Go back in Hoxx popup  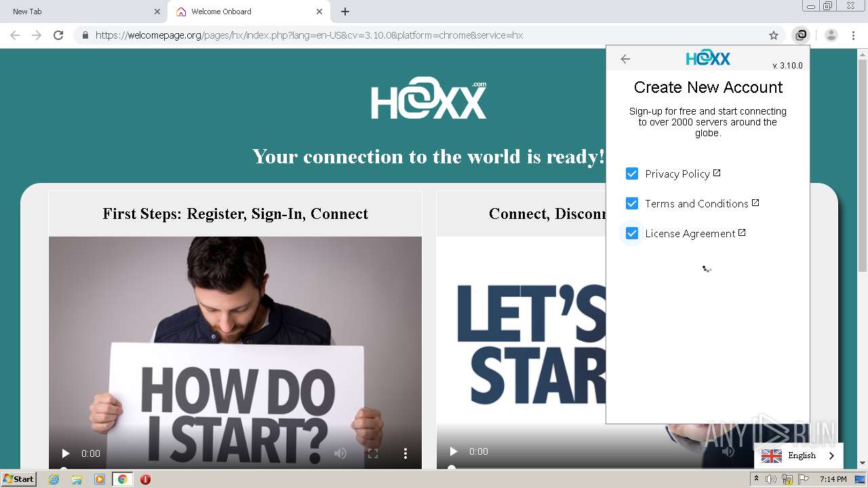coord(625,59)
